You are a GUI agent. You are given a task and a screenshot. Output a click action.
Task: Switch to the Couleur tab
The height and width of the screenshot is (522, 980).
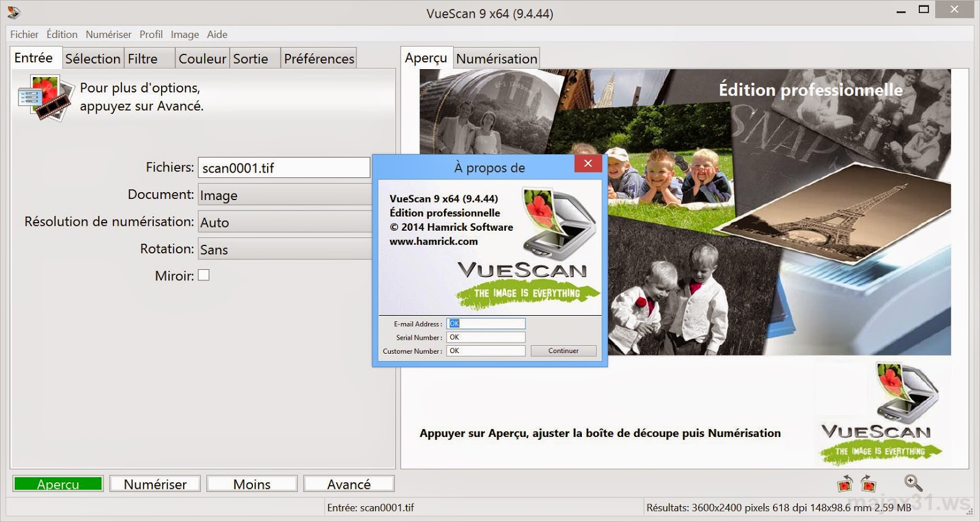coord(202,59)
